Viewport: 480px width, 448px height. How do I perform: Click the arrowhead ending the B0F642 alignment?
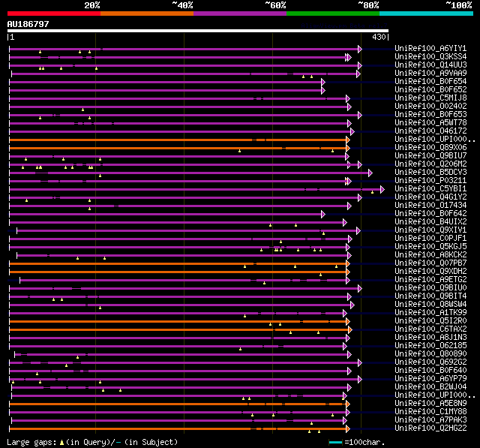pos(323,215)
